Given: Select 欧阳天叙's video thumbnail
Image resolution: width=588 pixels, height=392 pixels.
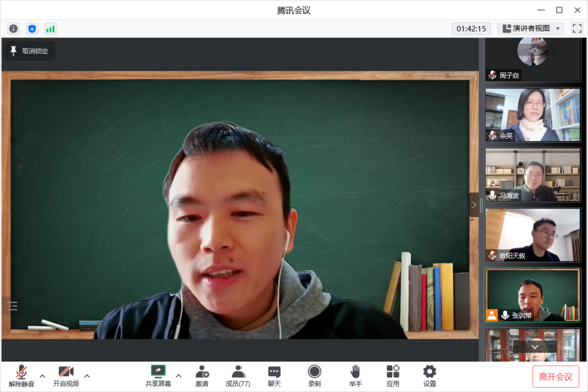Looking at the screenshot, I should click(x=532, y=235).
